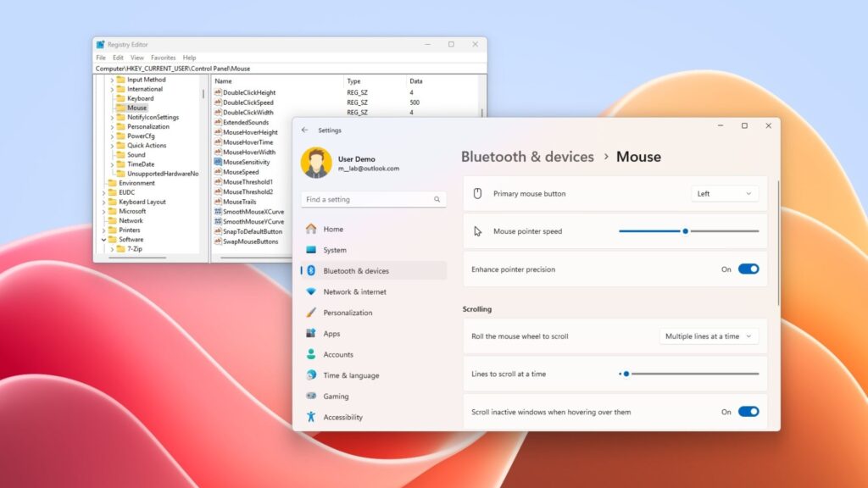Click the Settings back arrow
The width and height of the screenshot is (868, 488).
[x=305, y=130]
